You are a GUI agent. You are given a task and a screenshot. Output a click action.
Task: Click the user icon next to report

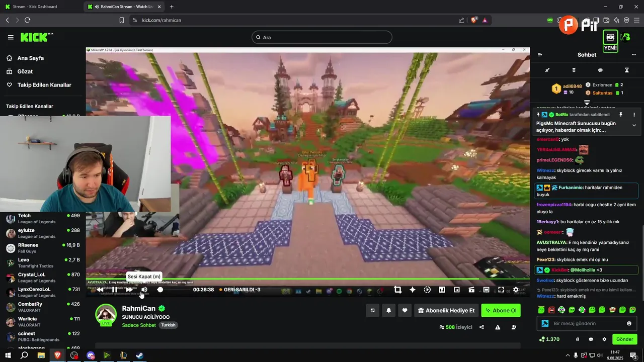[514, 327]
